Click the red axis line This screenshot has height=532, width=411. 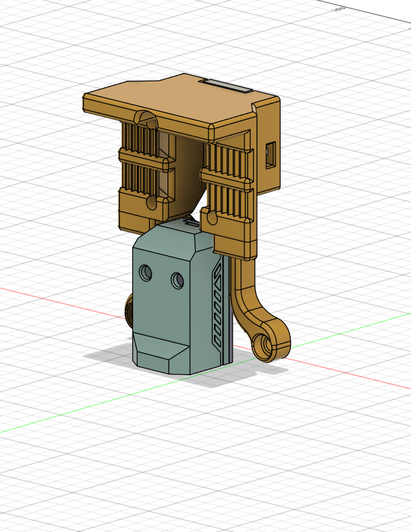point(61,302)
